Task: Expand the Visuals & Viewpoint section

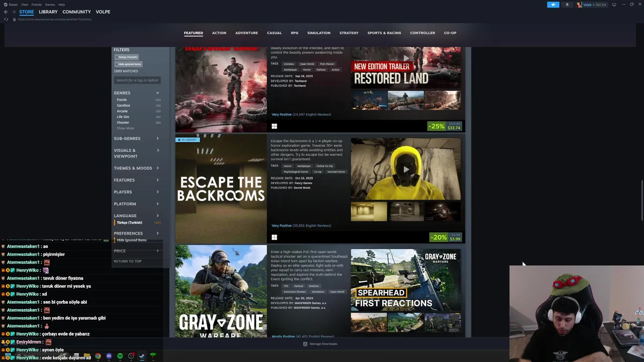Action: tap(136, 153)
